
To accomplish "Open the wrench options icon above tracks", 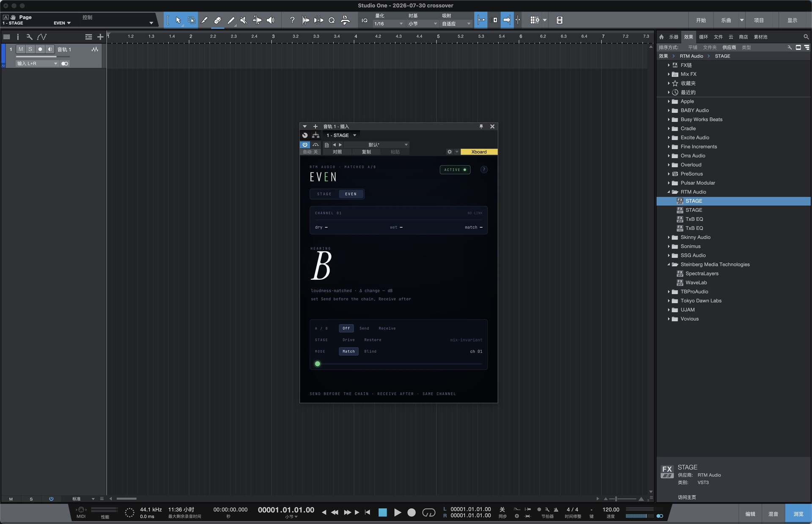I will click(x=29, y=37).
